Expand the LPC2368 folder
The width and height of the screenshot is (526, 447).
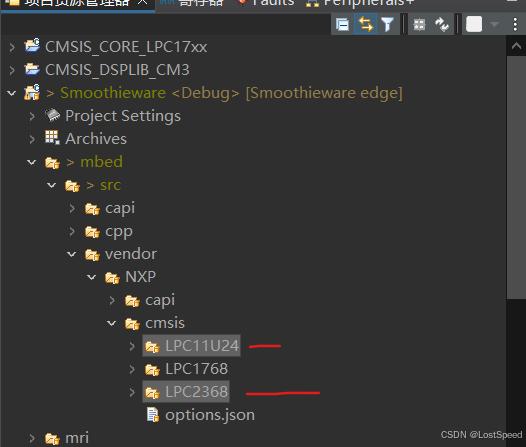click(x=132, y=392)
